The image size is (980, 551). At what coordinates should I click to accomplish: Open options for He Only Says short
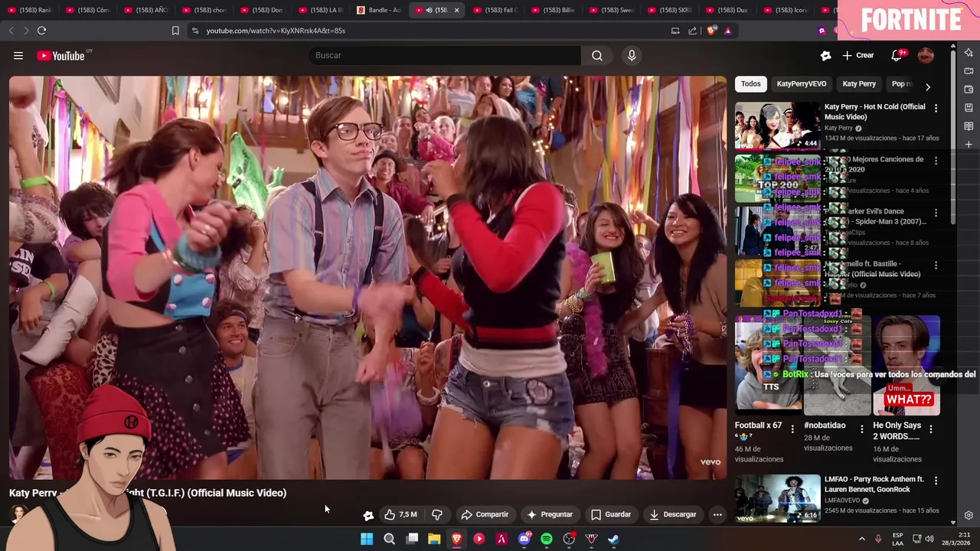pos(931,429)
